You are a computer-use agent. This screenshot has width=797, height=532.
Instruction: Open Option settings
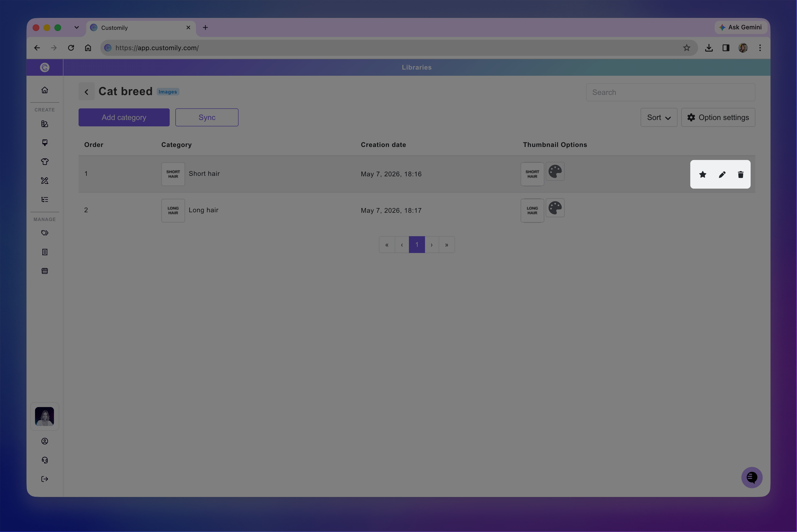pos(718,117)
